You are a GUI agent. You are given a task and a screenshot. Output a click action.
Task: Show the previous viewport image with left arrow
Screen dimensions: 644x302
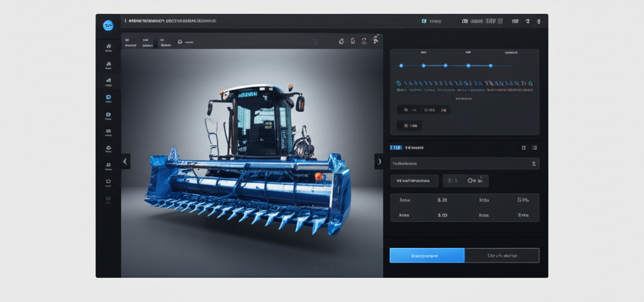(x=126, y=162)
